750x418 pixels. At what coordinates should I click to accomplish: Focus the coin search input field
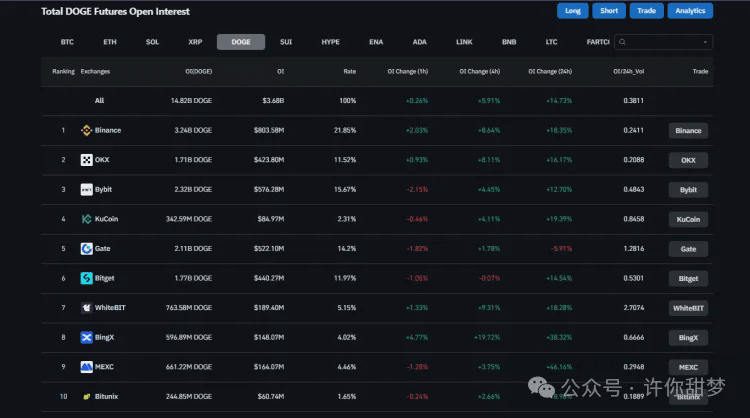(663, 42)
